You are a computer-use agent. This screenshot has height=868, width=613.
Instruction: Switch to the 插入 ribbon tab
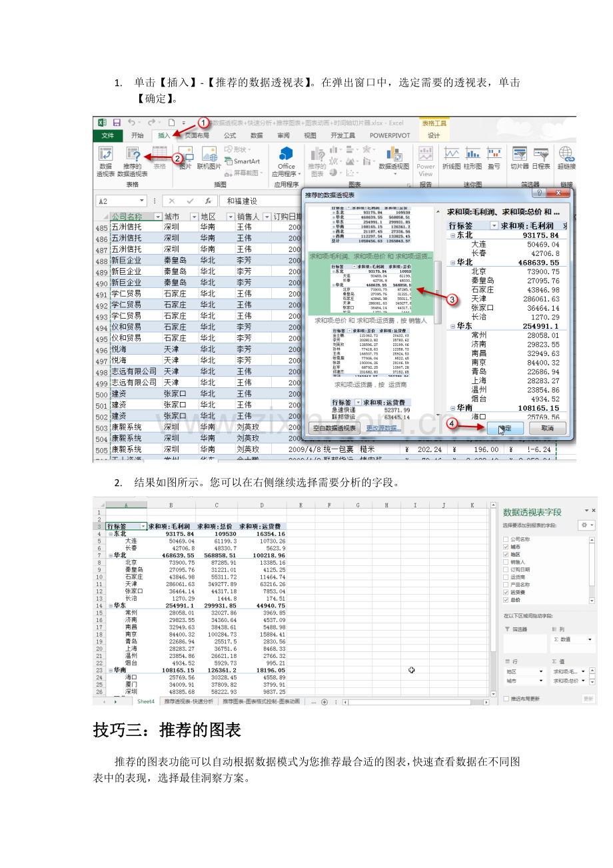(163, 135)
